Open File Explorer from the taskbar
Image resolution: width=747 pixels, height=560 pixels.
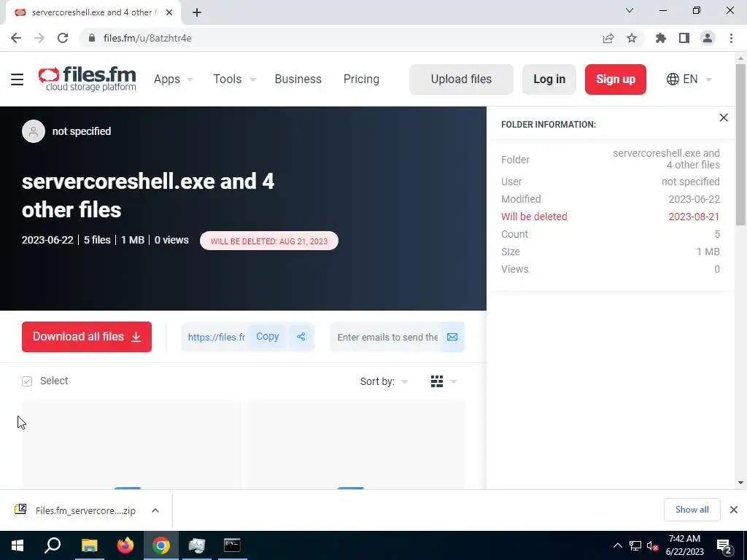[89, 545]
